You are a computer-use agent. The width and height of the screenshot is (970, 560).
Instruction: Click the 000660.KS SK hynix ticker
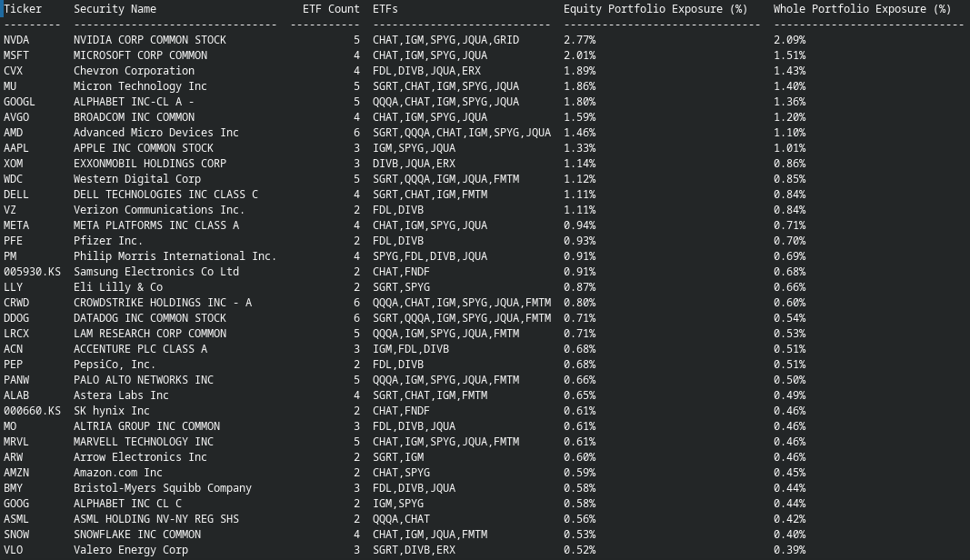pos(32,411)
